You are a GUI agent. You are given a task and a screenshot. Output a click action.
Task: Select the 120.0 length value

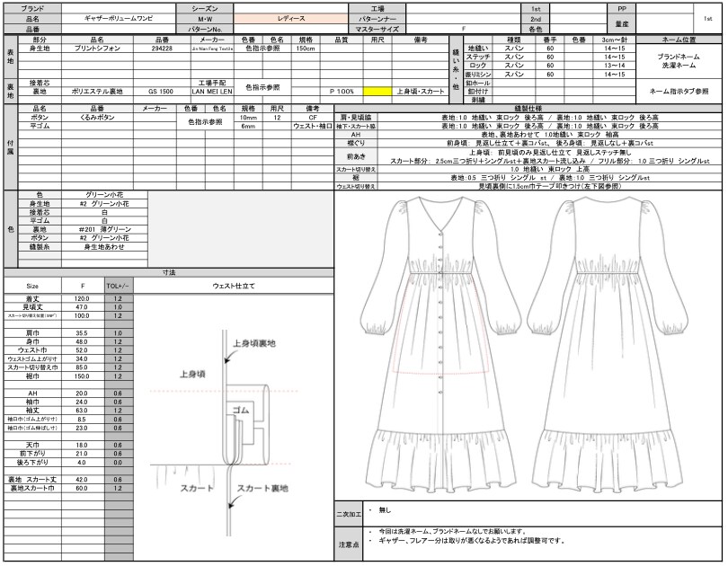point(83,298)
